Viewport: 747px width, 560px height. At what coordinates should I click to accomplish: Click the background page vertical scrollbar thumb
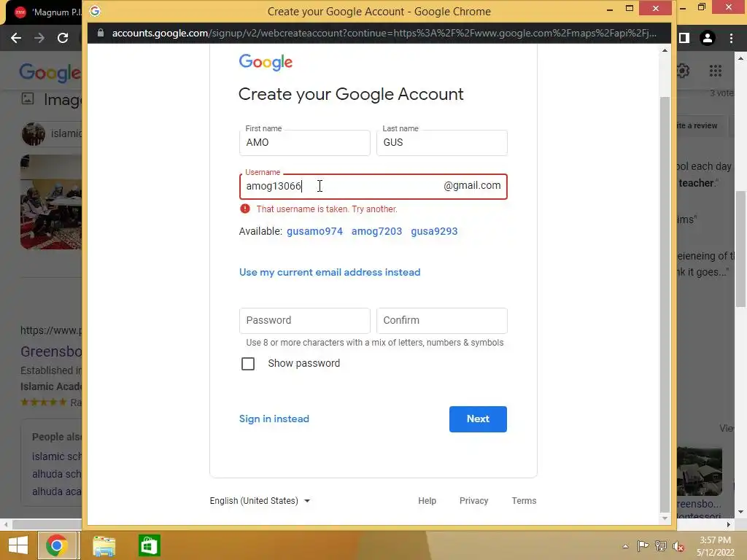[x=740, y=249]
